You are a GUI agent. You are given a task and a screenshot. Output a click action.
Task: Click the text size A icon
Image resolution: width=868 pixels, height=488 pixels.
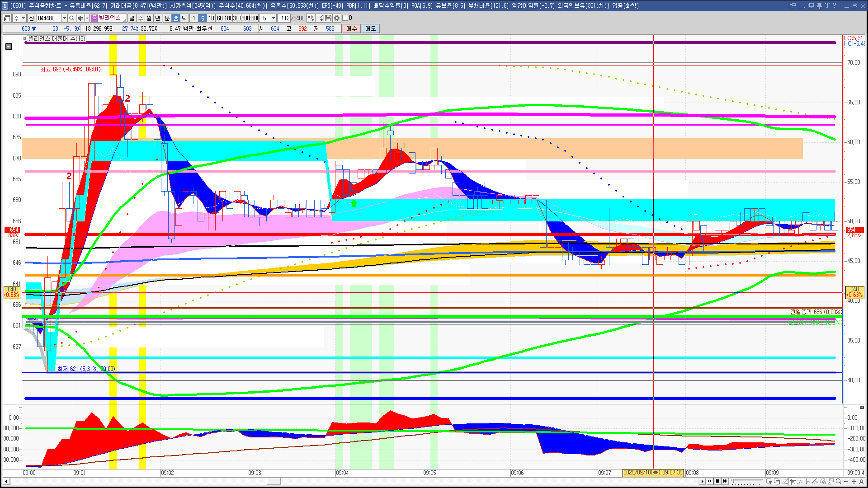(862, 482)
